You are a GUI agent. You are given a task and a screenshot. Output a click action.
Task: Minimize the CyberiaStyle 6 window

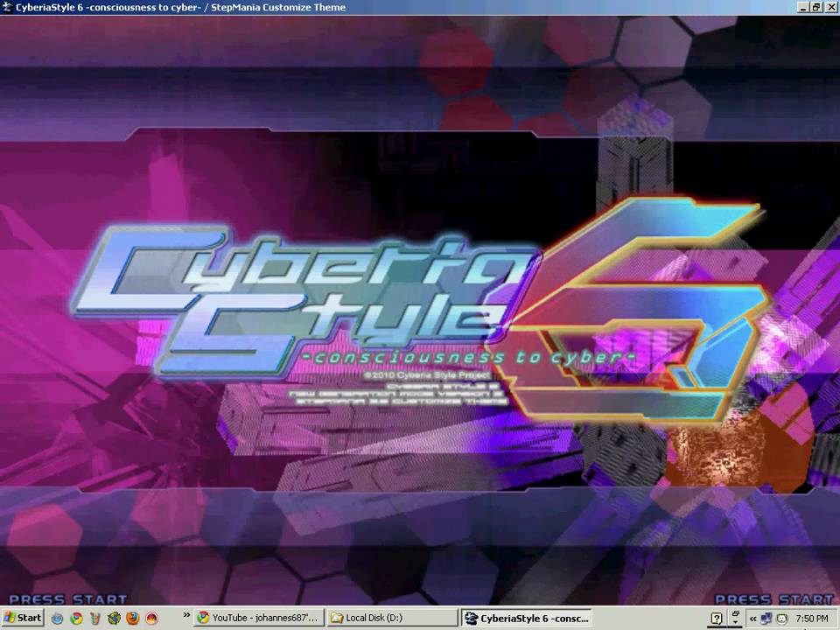pos(803,7)
